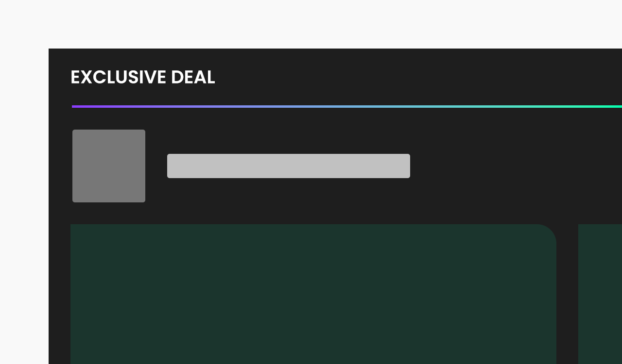The height and width of the screenshot is (364, 622).
Task: Click the light page margin left of panel
Action: (x=24, y=206)
